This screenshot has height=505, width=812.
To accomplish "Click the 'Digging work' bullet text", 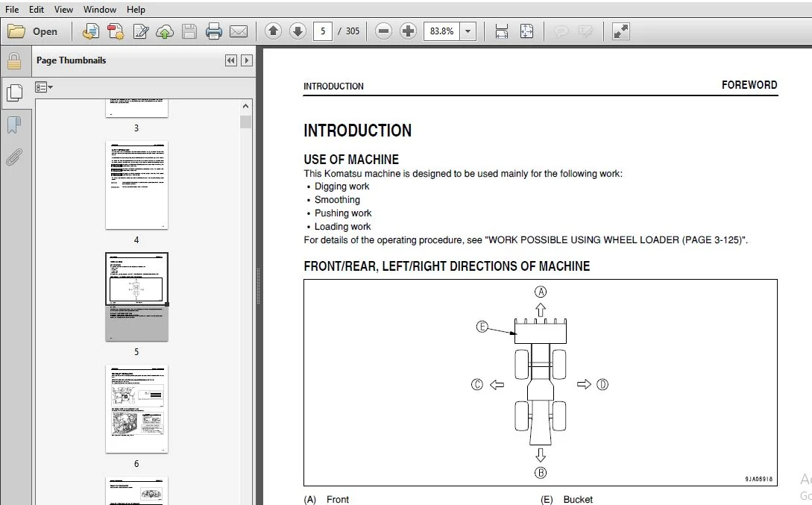I will (342, 186).
